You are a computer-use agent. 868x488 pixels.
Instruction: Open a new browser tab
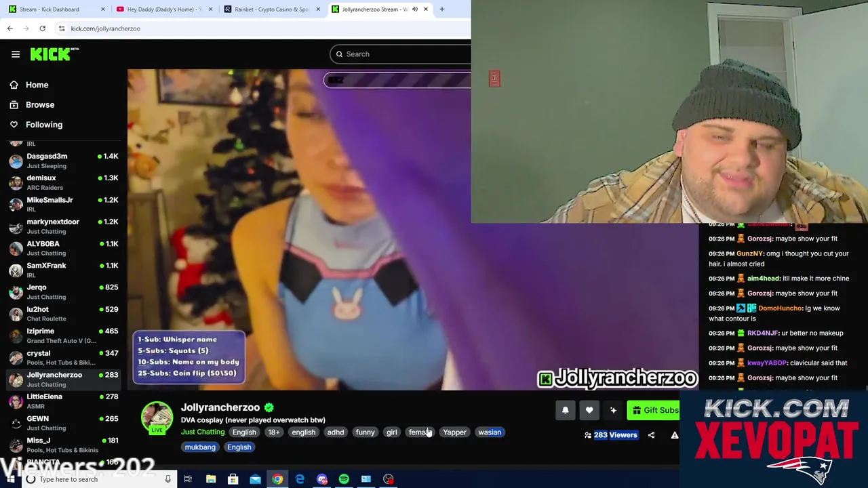441,9
